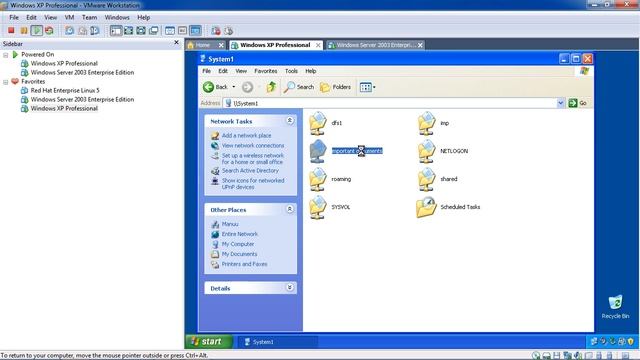Click the Suspend VM toolbar icon
The width and height of the screenshot is (640, 360).
pos(24,31)
